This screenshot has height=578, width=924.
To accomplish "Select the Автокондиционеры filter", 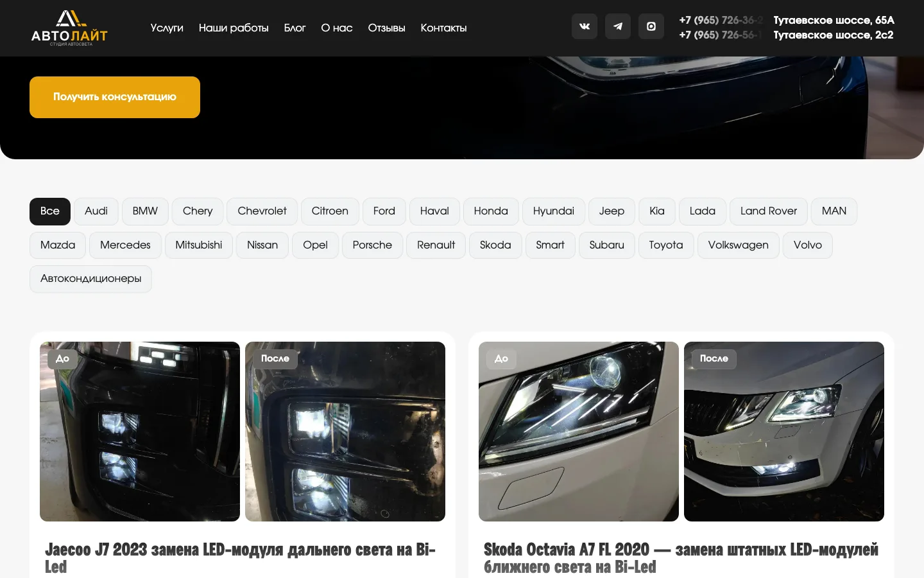I will pos(90,279).
